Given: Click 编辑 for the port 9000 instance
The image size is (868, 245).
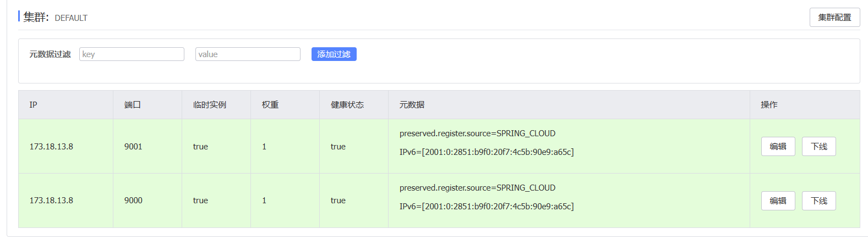Looking at the screenshot, I should (778, 201).
